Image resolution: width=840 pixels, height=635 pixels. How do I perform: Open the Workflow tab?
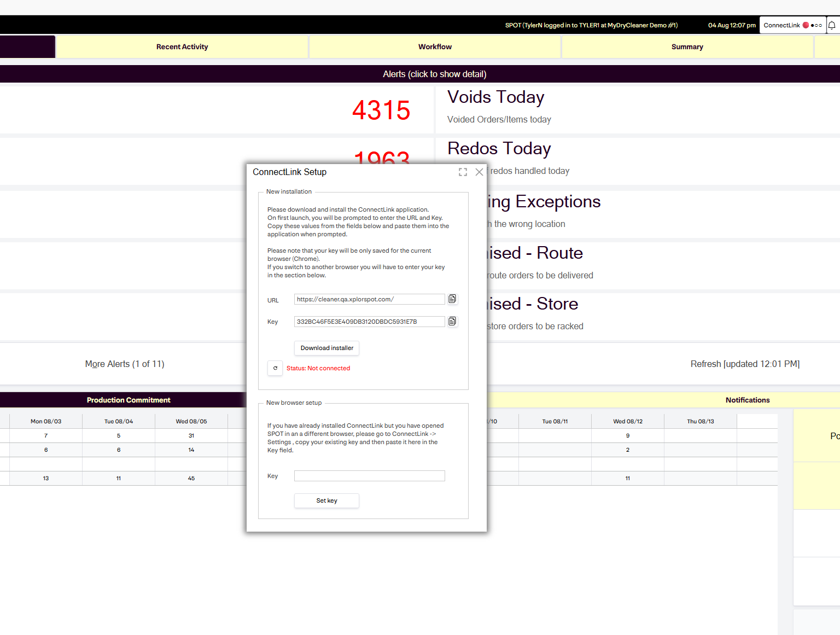435,47
